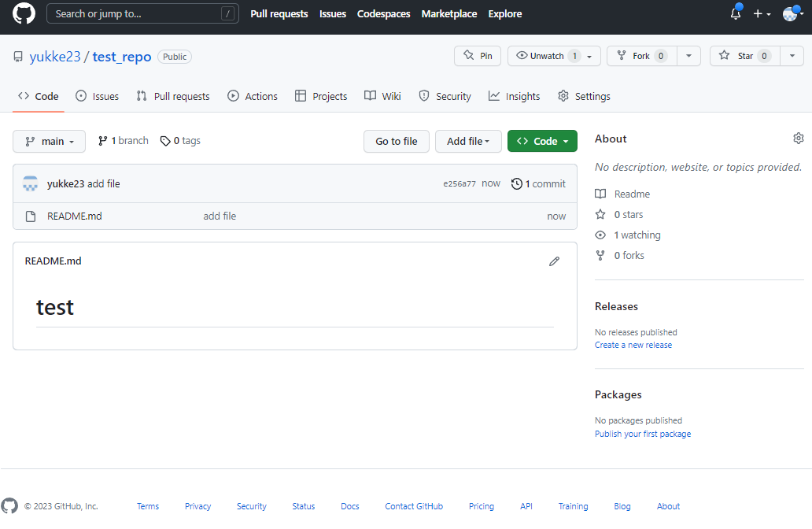Open the add file commit message in the yukke23 commit row
Viewport: 812px width, 529px height.
[x=104, y=183]
